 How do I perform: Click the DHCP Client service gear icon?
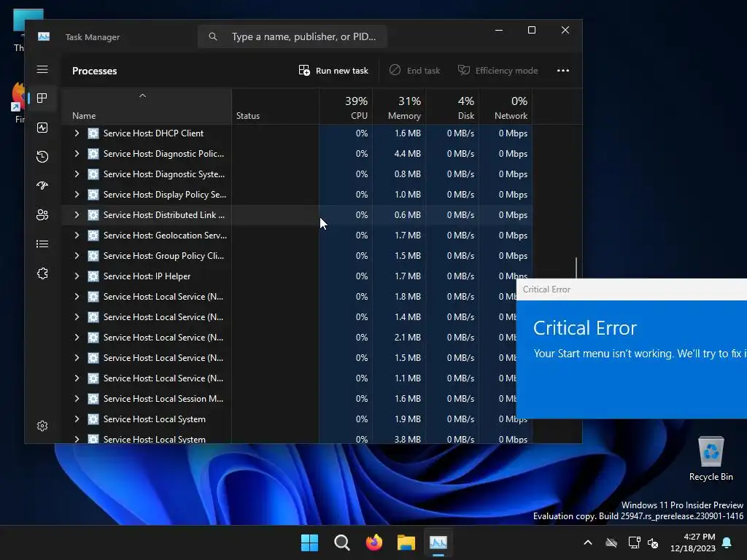point(93,133)
